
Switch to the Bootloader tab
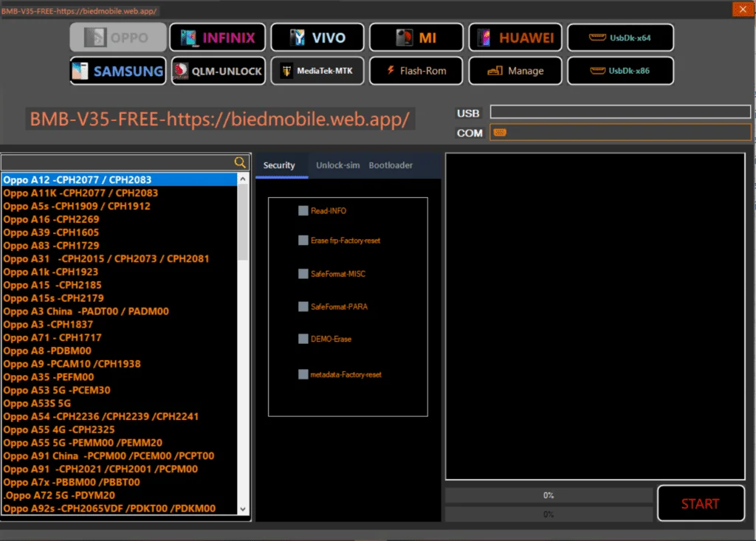click(x=391, y=165)
